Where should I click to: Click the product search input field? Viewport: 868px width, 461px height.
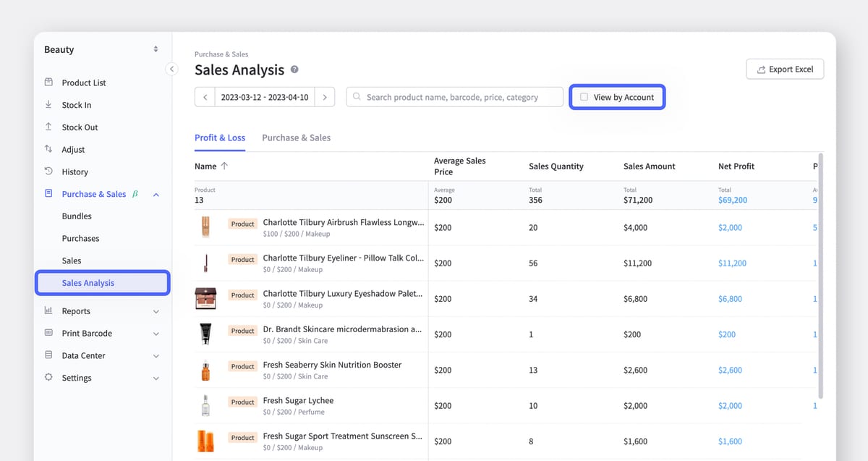454,96
